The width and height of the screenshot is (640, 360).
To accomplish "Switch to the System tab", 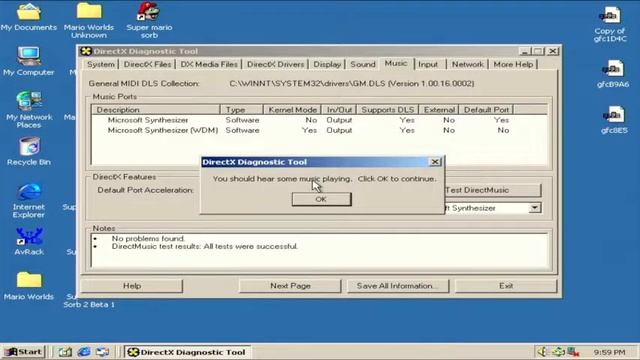I will tap(100, 64).
